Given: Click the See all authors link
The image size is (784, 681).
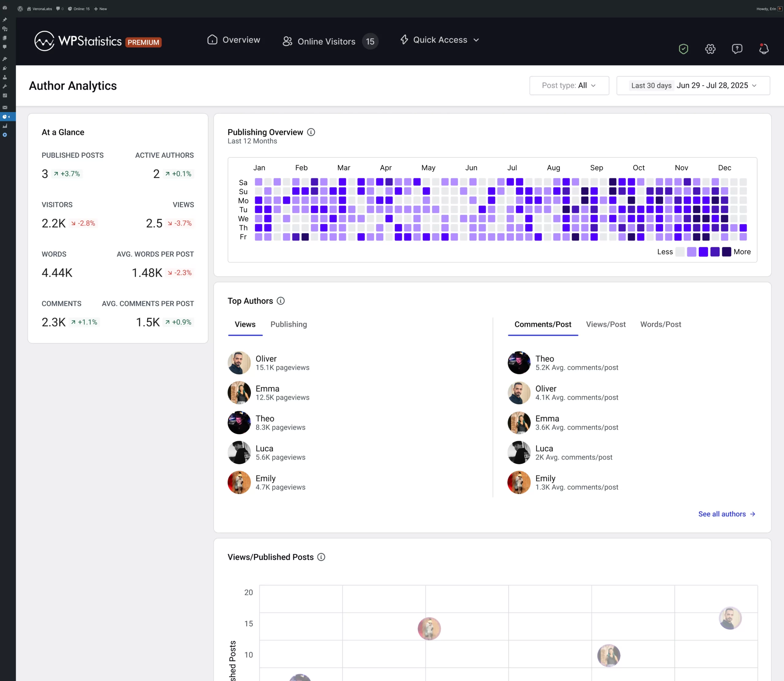Looking at the screenshot, I should (x=727, y=514).
